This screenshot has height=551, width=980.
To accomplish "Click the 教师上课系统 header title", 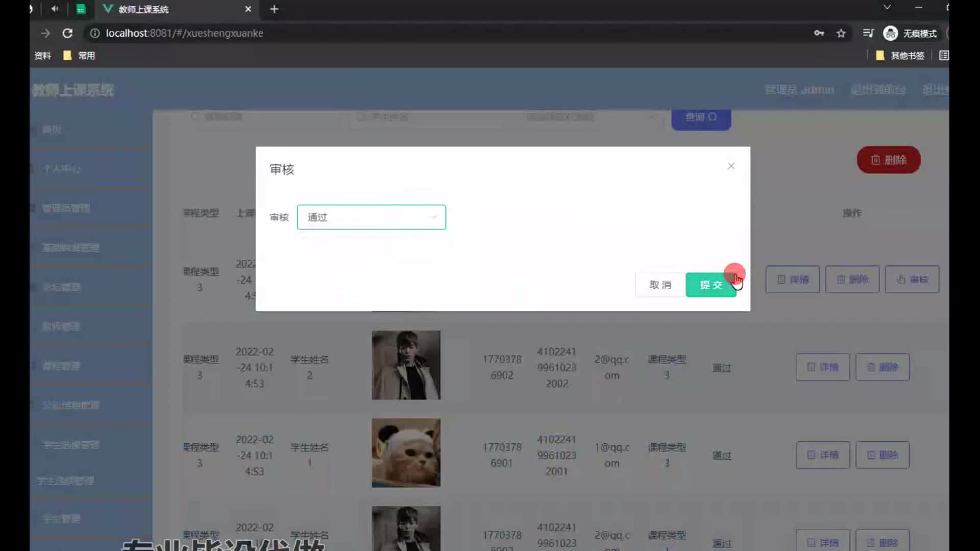I will pos(73,90).
